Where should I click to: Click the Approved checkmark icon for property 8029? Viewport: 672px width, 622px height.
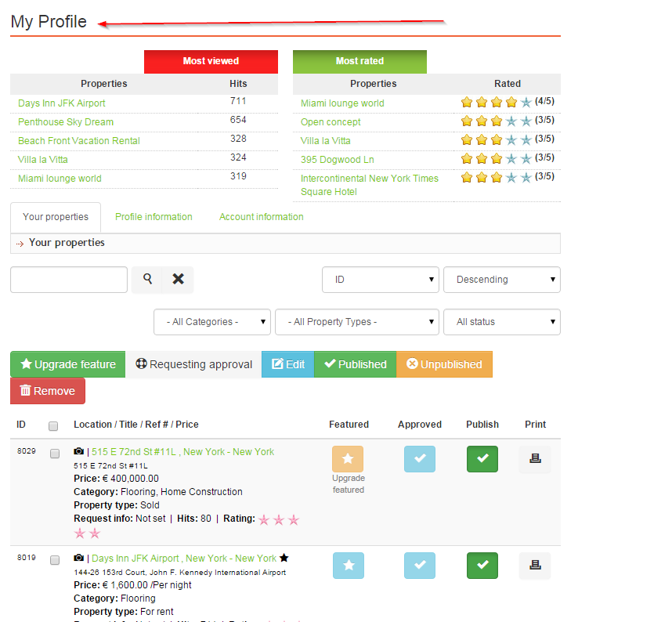tap(420, 459)
